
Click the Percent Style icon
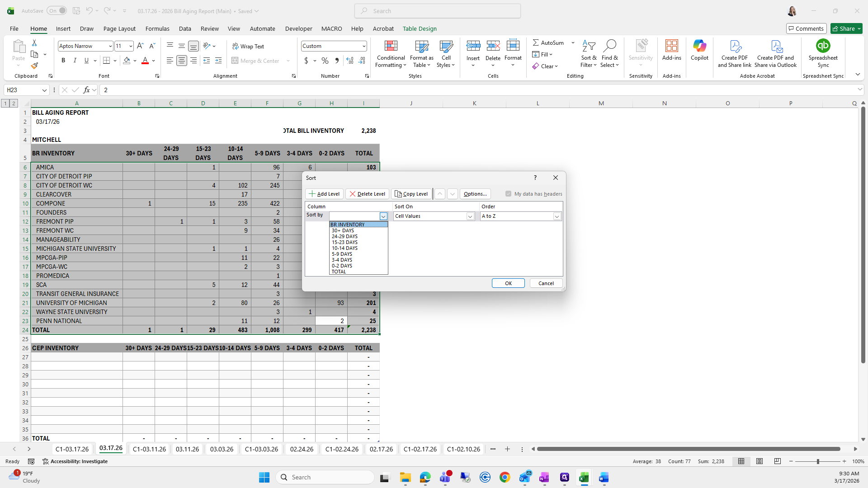(x=325, y=61)
